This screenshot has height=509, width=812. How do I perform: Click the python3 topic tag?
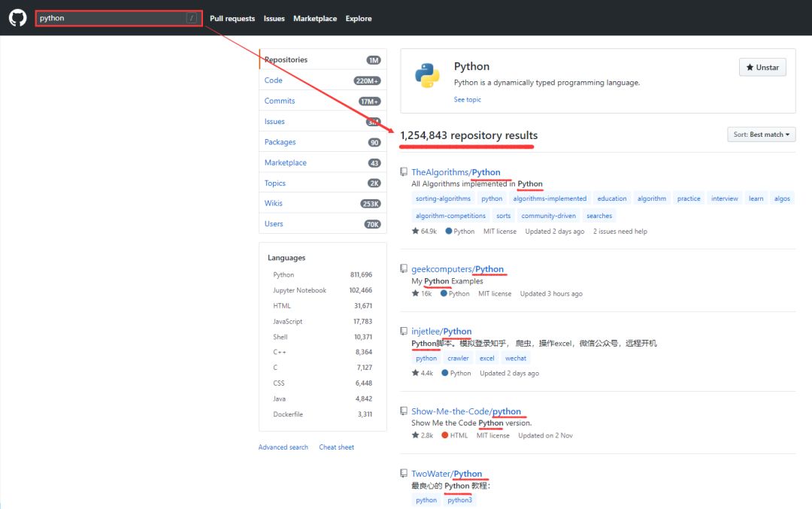pos(460,500)
